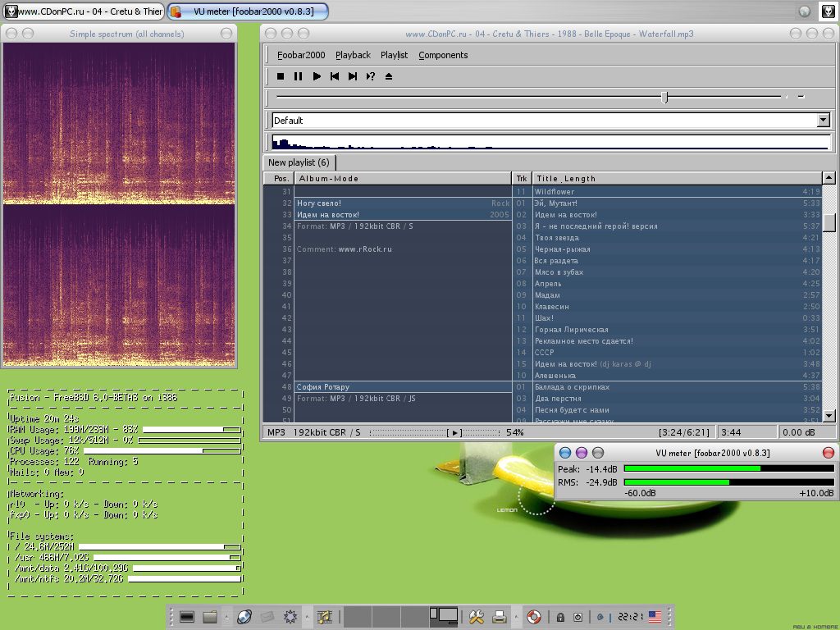840x630 pixels.
Task: Click the panel clock showing 22:21
Action: 630,617
